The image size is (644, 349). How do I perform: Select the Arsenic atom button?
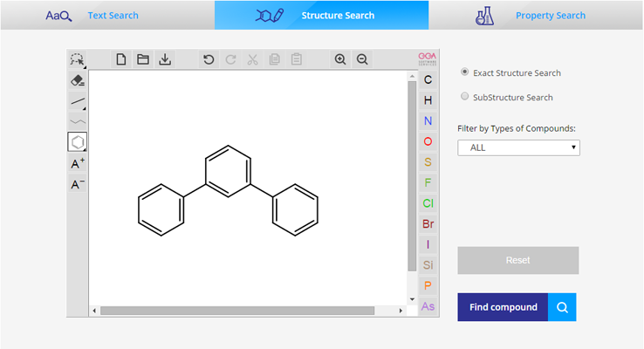click(428, 306)
